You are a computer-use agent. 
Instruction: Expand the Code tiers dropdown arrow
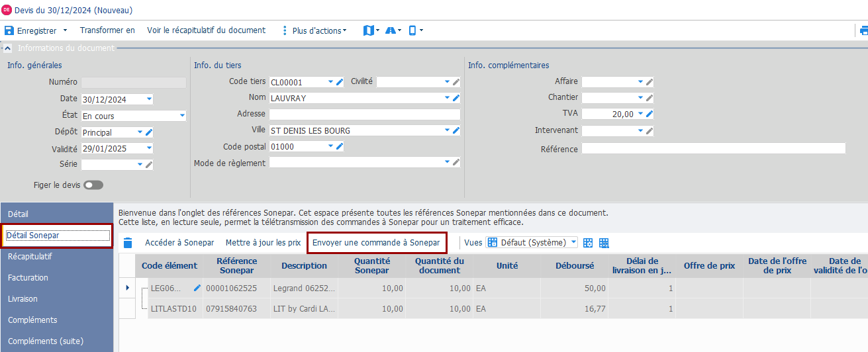tap(331, 82)
